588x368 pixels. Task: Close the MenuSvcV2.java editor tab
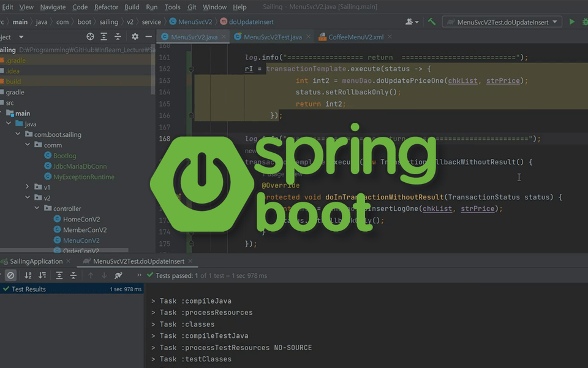(224, 36)
